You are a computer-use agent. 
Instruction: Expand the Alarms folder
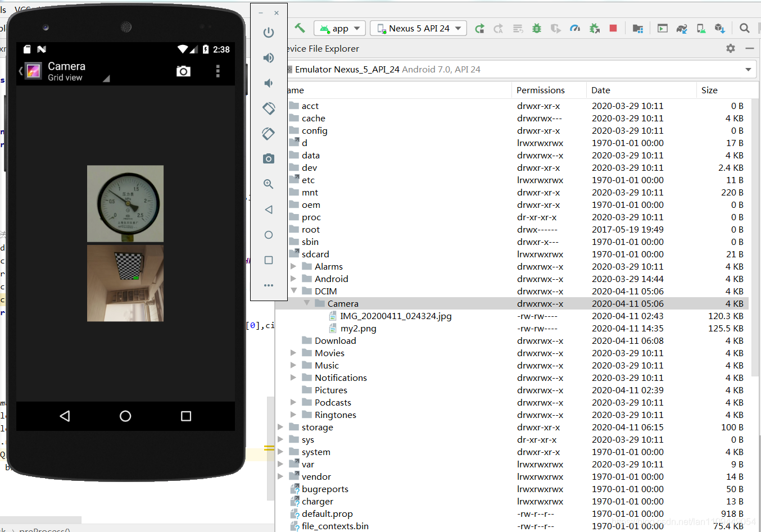click(x=293, y=266)
